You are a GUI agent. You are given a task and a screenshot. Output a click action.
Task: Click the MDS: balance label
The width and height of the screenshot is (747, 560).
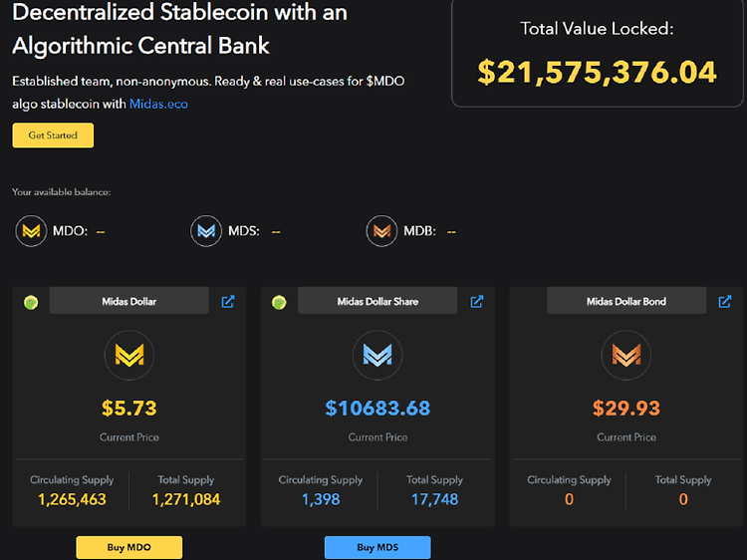[x=244, y=231]
